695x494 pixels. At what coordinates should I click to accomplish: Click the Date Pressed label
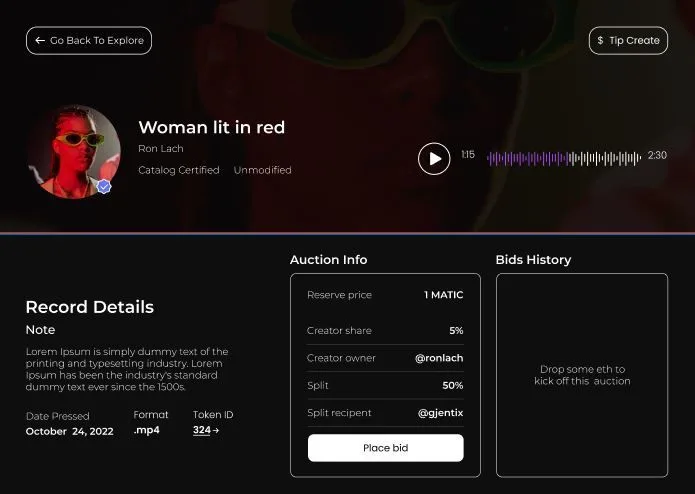(58, 416)
